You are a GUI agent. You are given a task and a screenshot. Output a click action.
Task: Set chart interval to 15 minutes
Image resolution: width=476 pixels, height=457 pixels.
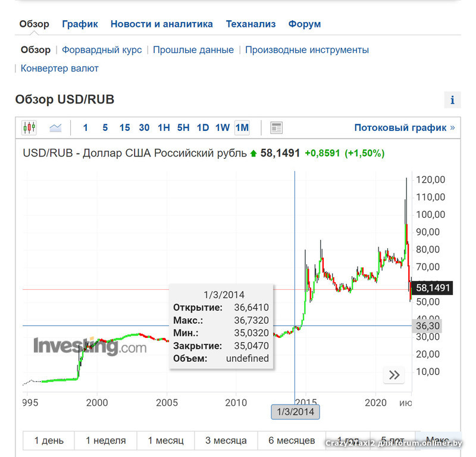124,127
